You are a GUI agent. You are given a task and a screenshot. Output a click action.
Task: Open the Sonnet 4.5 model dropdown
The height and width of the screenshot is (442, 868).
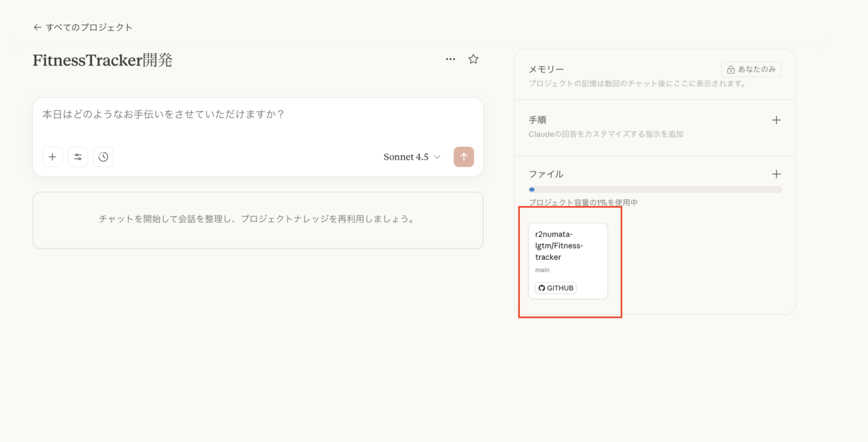[x=411, y=157]
